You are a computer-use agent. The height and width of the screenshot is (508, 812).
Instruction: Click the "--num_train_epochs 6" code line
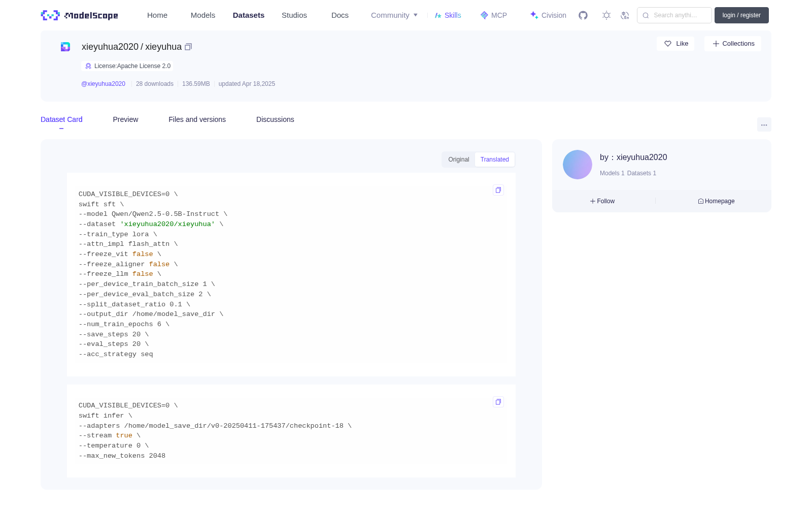tap(124, 324)
